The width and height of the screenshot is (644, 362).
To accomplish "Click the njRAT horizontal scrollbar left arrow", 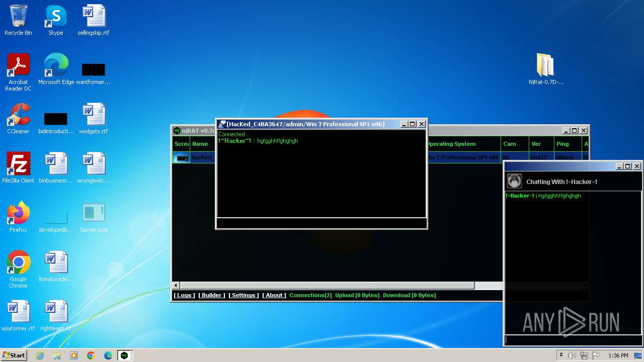I will point(176,286).
